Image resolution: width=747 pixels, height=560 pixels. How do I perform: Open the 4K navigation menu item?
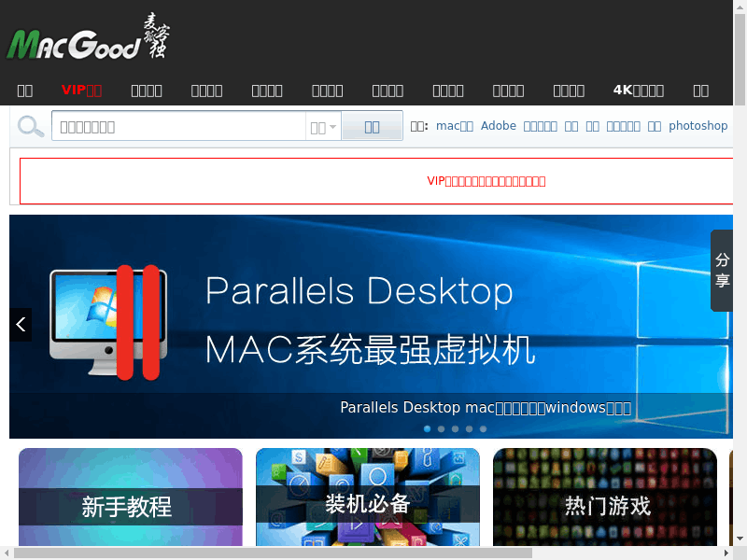point(639,90)
